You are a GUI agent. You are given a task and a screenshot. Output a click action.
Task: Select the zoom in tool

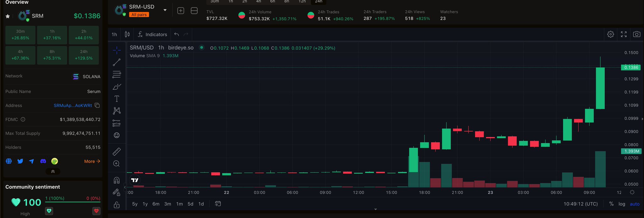click(x=117, y=164)
